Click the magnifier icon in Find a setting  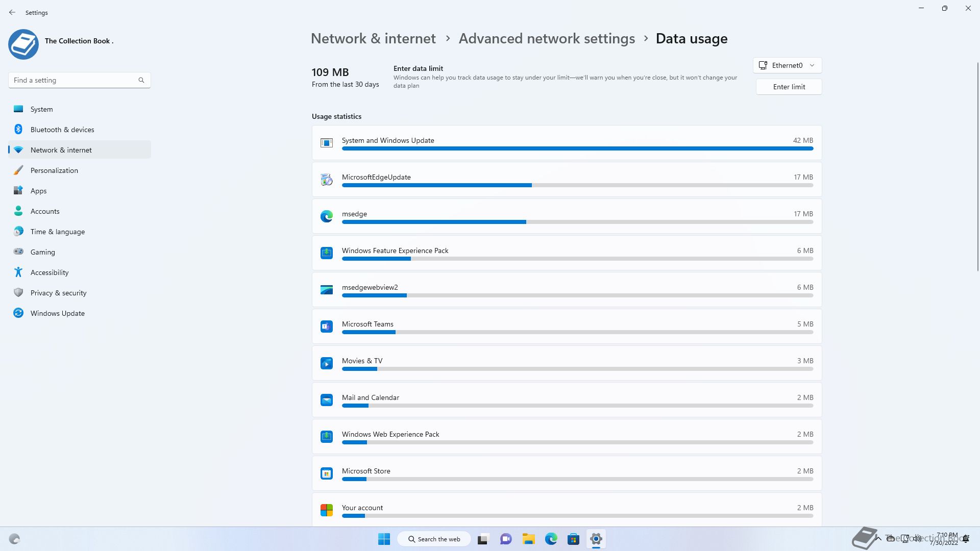[141, 80]
